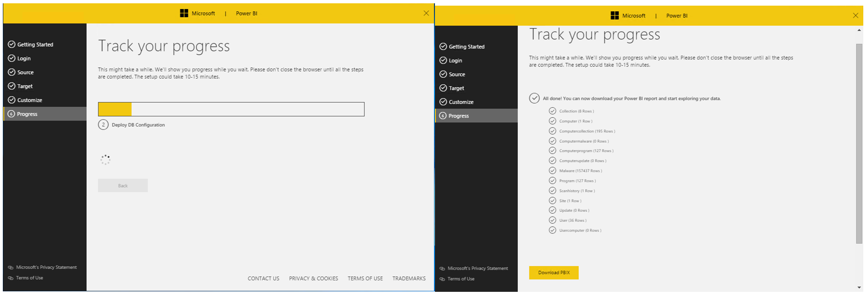
Task: Click the scroll up arrow in the right window
Action: pyautogui.click(x=859, y=31)
